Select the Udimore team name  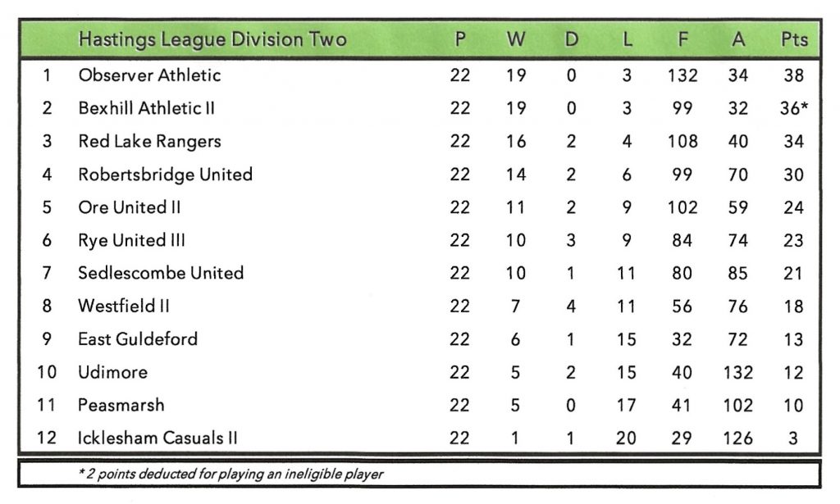(113, 372)
